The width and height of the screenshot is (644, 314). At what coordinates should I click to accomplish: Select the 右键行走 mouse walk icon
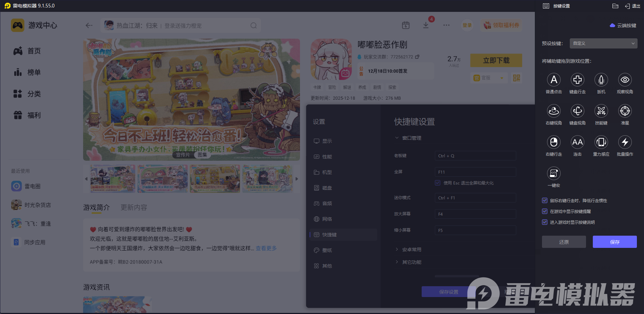pyautogui.click(x=554, y=142)
